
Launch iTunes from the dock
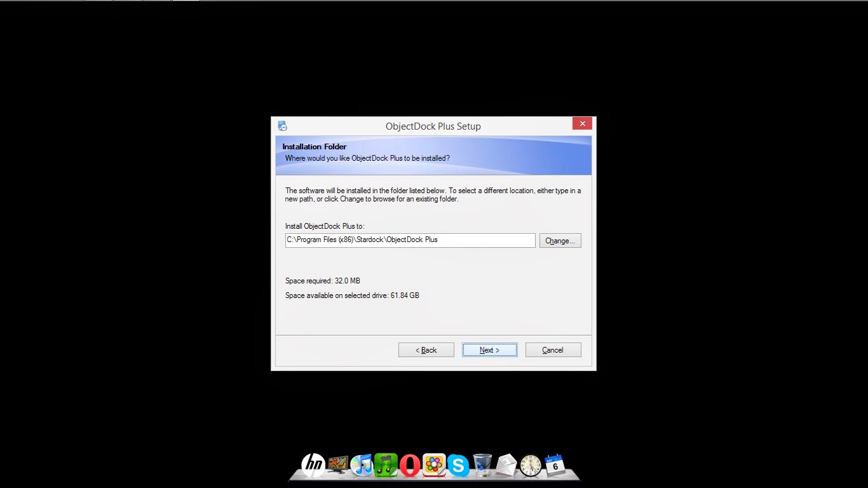(x=362, y=465)
